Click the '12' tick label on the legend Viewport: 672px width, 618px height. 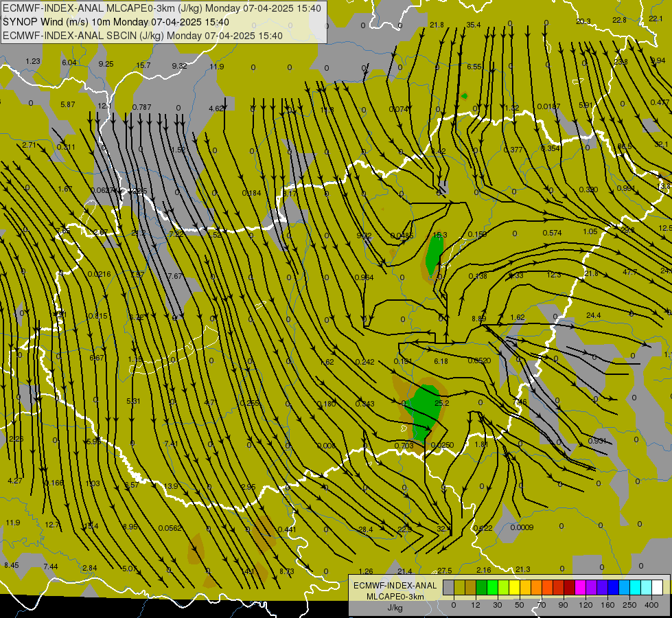click(x=476, y=605)
